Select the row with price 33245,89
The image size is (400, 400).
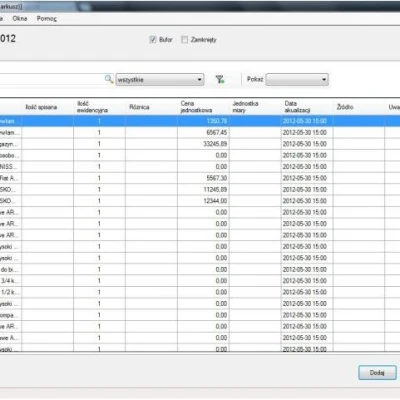200,144
